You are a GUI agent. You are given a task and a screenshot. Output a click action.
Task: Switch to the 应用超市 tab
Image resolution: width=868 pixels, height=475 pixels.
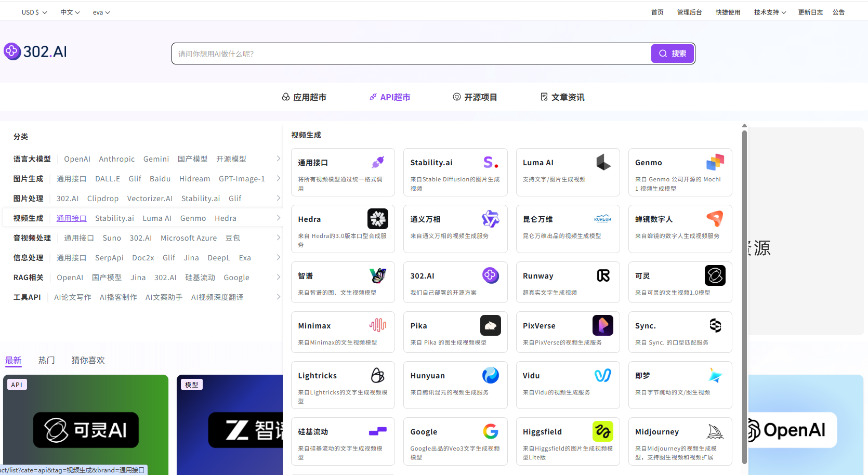tap(304, 97)
